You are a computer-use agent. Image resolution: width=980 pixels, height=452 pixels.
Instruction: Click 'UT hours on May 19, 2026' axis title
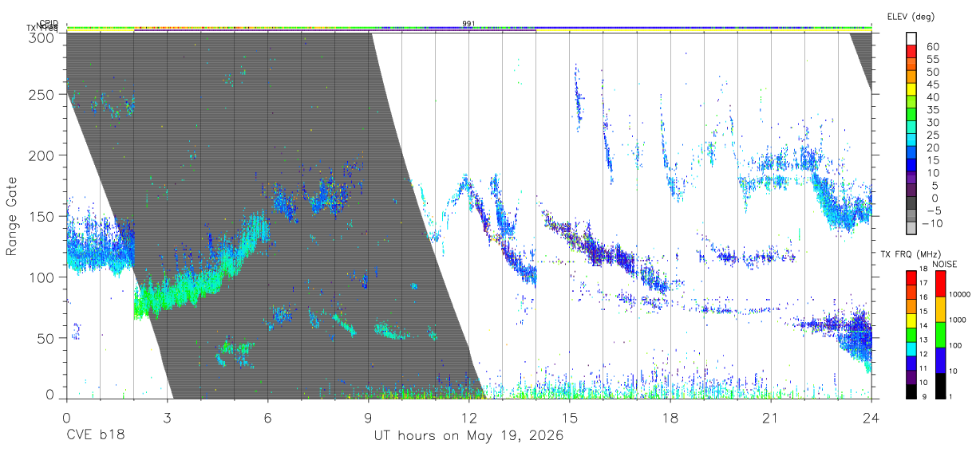coord(469,436)
